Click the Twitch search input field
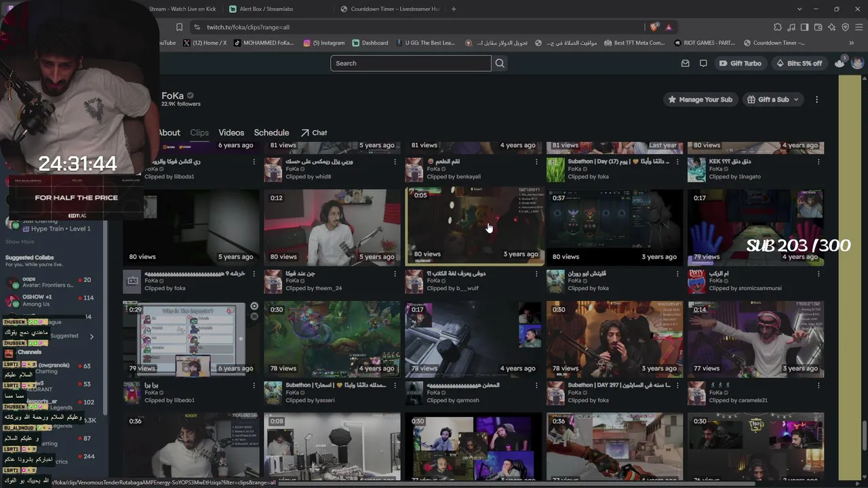Screen dimensions: 868x488 coord(410,63)
